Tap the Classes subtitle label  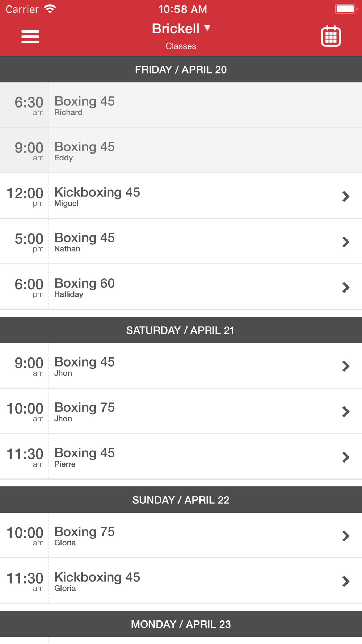click(x=181, y=46)
